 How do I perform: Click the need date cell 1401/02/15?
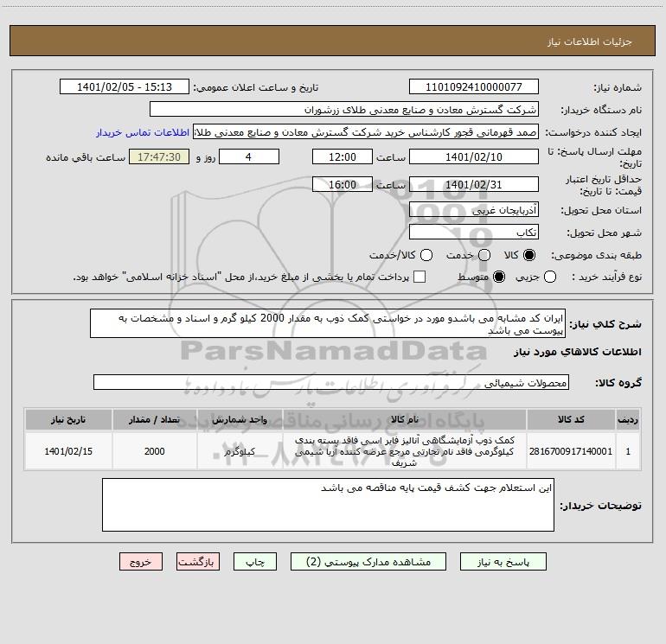[x=68, y=451]
